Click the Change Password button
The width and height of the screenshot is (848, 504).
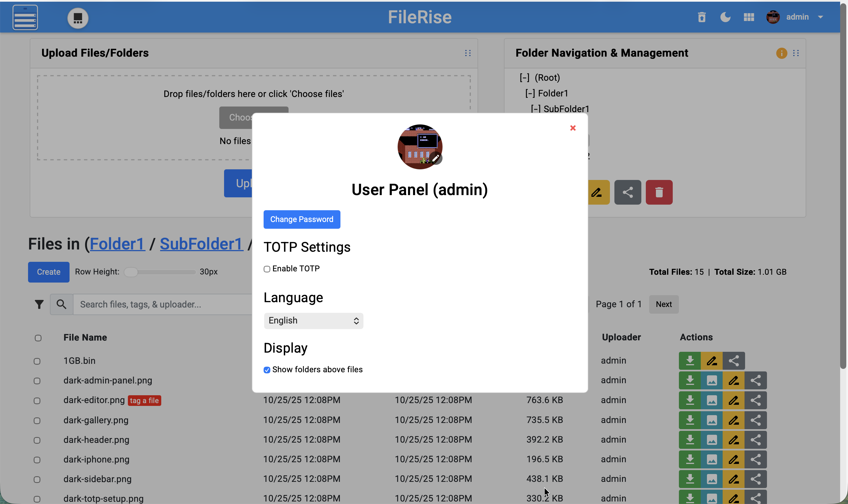302,219
